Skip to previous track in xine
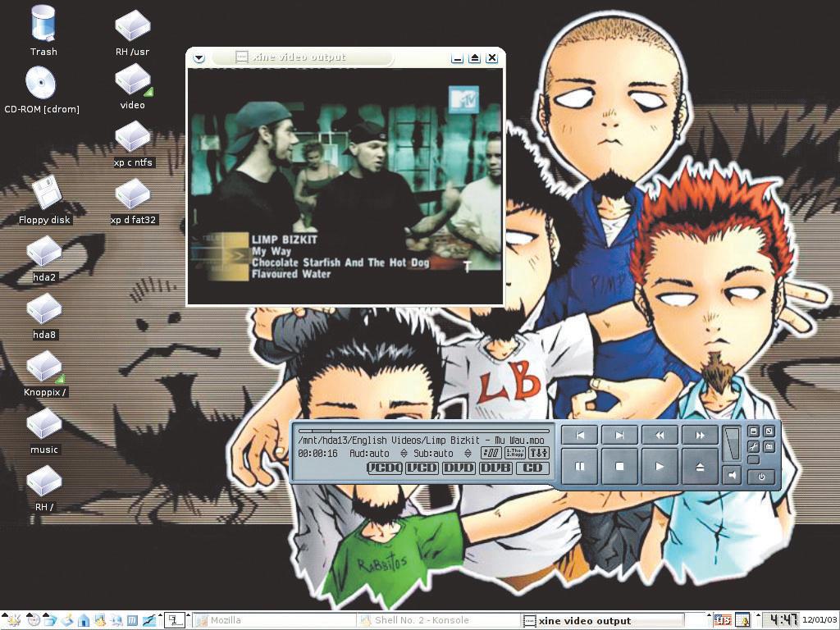This screenshot has width=840, height=630. pos(580,435)
